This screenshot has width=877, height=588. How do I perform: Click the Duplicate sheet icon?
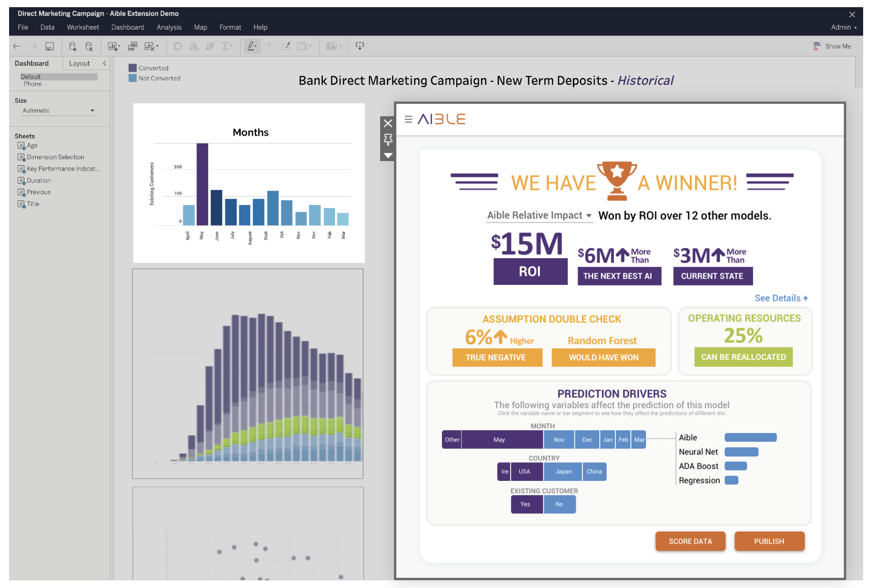point(133,46)
